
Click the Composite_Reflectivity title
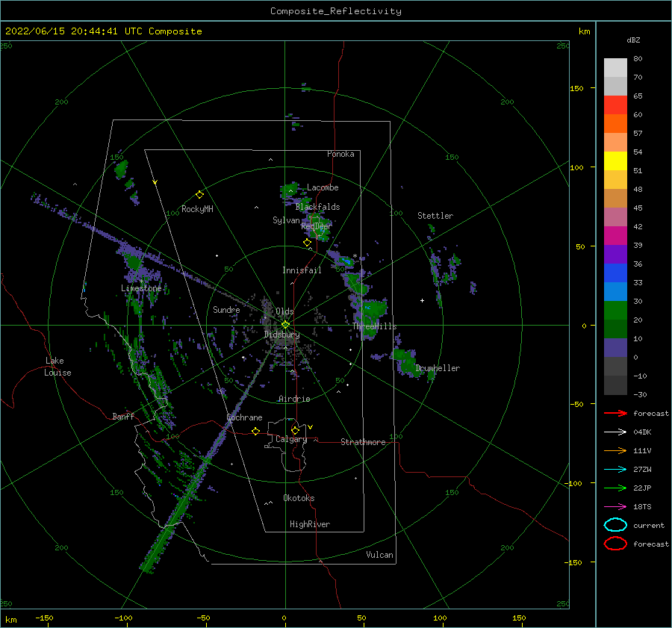(336, 11)
